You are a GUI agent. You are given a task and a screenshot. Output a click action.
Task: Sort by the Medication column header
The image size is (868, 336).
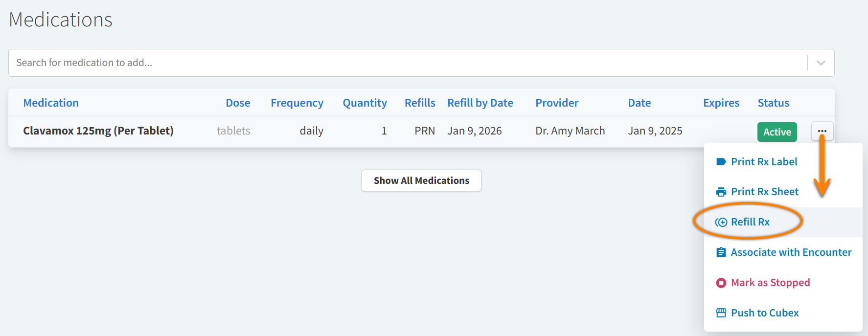tap(51, 103)
